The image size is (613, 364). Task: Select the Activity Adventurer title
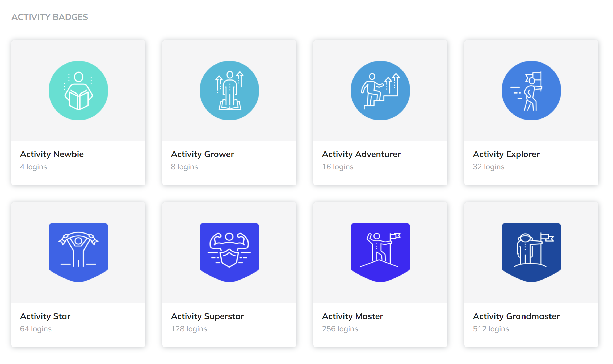[361, 154]
